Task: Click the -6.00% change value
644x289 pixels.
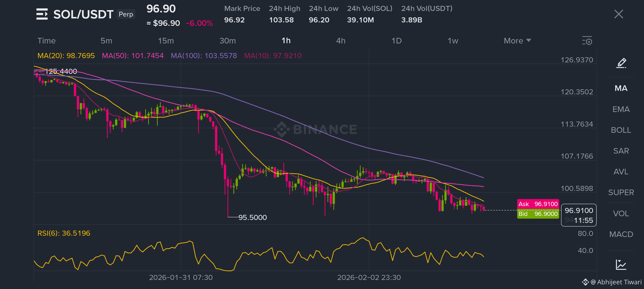Action: (x=199, y=23)
